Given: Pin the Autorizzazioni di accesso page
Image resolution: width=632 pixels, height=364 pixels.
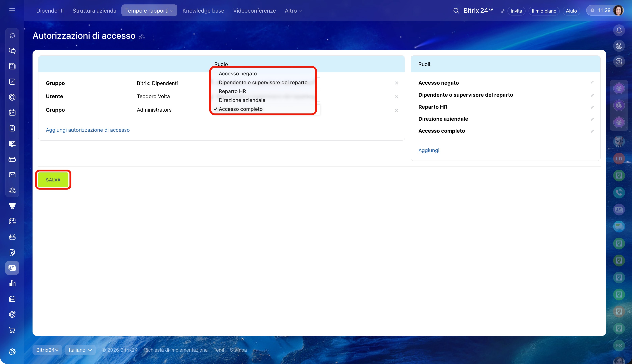Looking at the screenshot, I should click(x=142, y=37).
